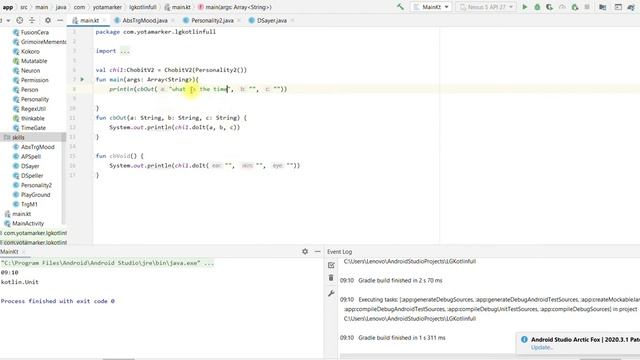Select RegexUtil in the project tree
Screen dimensions: 640x360
click(29, 109)
